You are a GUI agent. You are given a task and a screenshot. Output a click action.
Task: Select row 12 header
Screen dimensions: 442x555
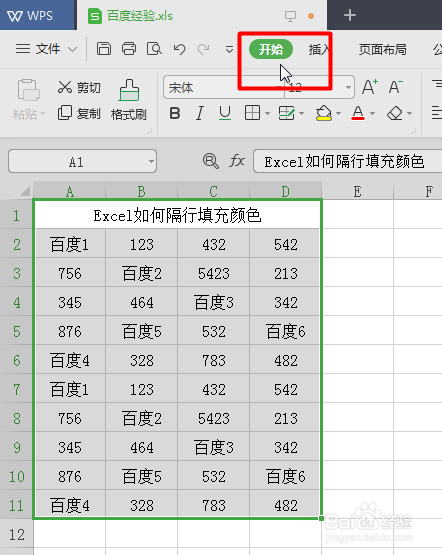17,534
